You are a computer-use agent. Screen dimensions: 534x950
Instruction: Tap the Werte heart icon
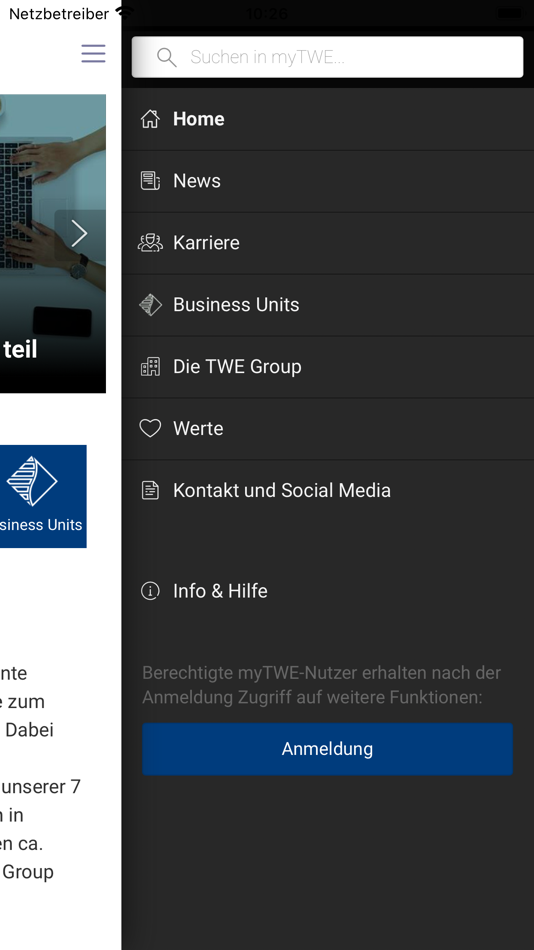150,428
